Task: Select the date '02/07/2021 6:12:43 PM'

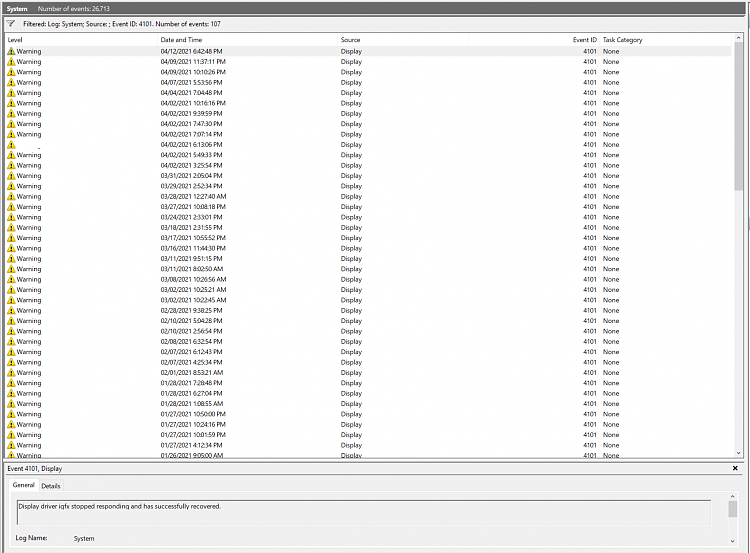Action: (191, 352)
